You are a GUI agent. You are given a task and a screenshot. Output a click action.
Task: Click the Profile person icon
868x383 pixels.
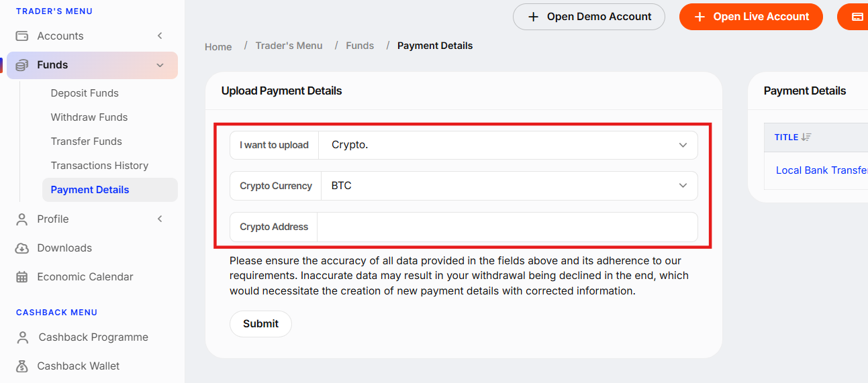point(22,219)
